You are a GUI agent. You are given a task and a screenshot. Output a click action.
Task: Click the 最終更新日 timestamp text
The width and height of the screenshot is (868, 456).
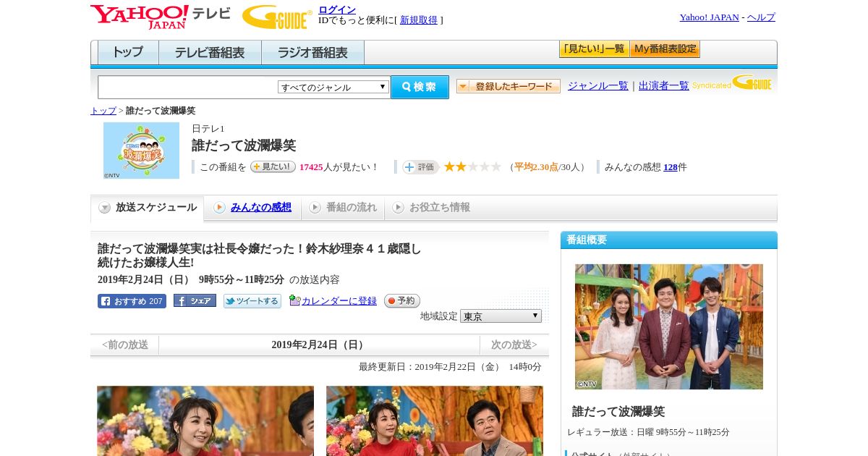450,367
